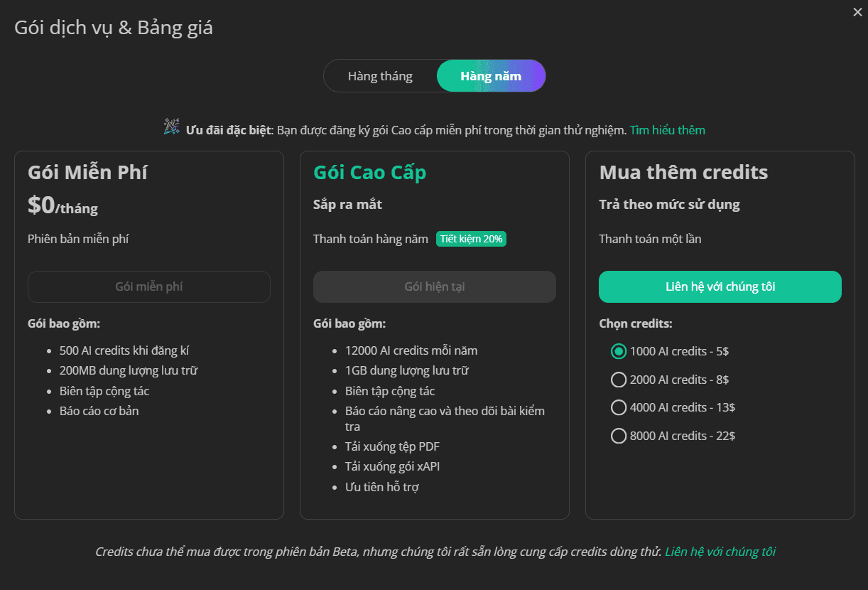Open the bottom Liên hệ với chúng tôi link
The width and height of the screenshot is (868, 590).
720,552
